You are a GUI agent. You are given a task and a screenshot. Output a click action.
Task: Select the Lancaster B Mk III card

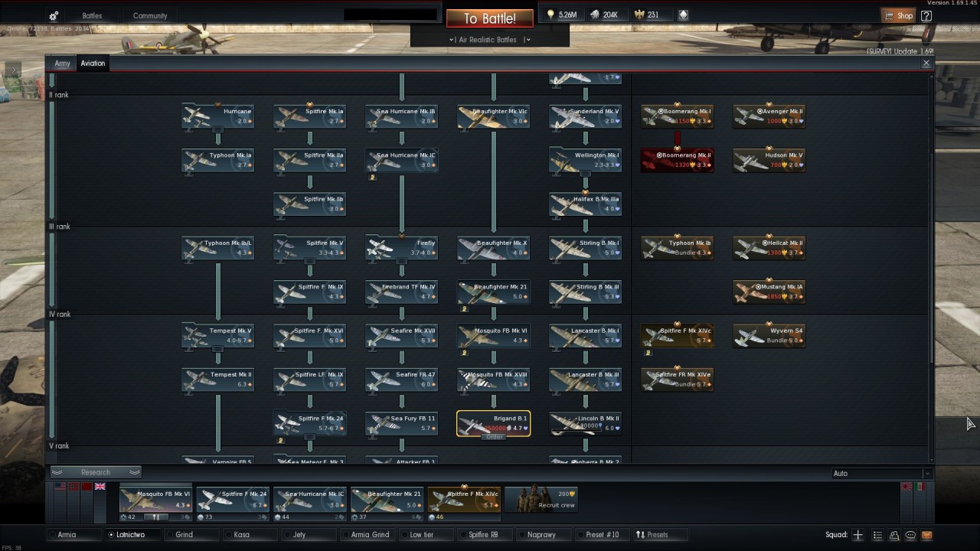click(585, 380)
